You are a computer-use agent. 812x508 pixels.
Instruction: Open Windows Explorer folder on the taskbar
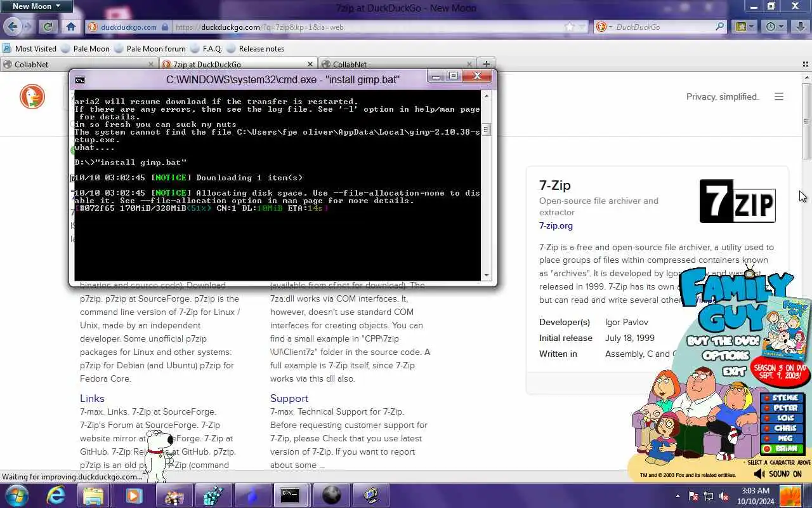tap(93, 495)
